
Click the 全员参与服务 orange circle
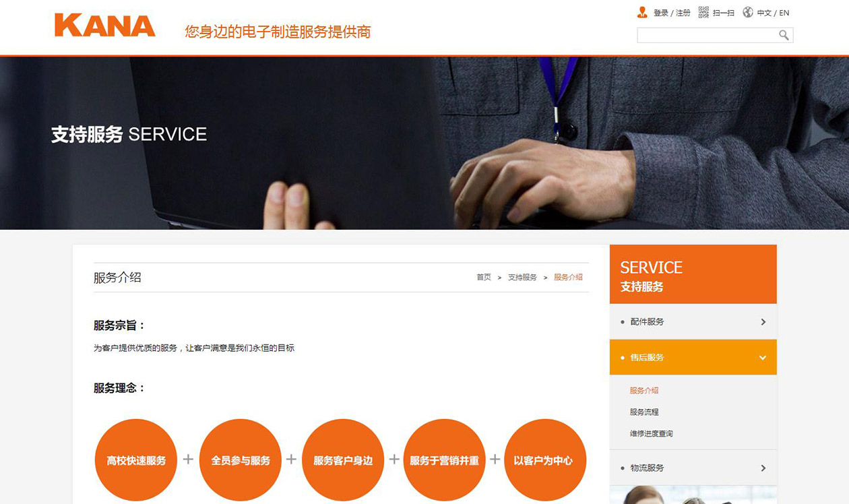tap(241, 460)
